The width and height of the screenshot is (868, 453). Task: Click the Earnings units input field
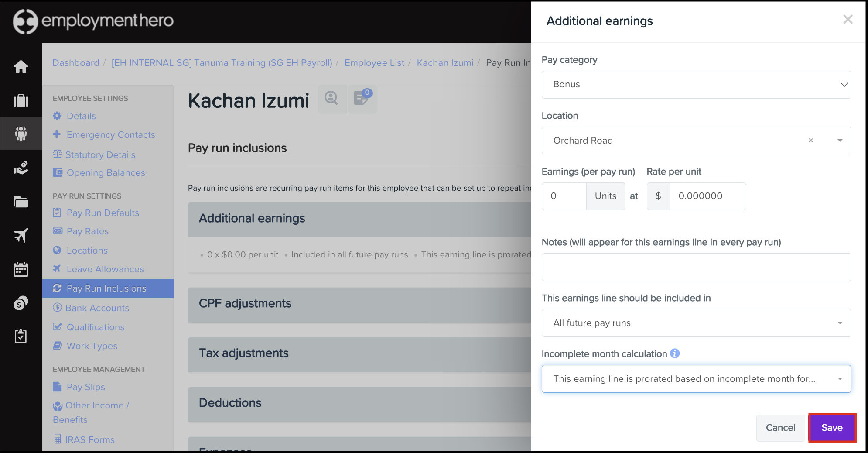click(x=564, y=196)
